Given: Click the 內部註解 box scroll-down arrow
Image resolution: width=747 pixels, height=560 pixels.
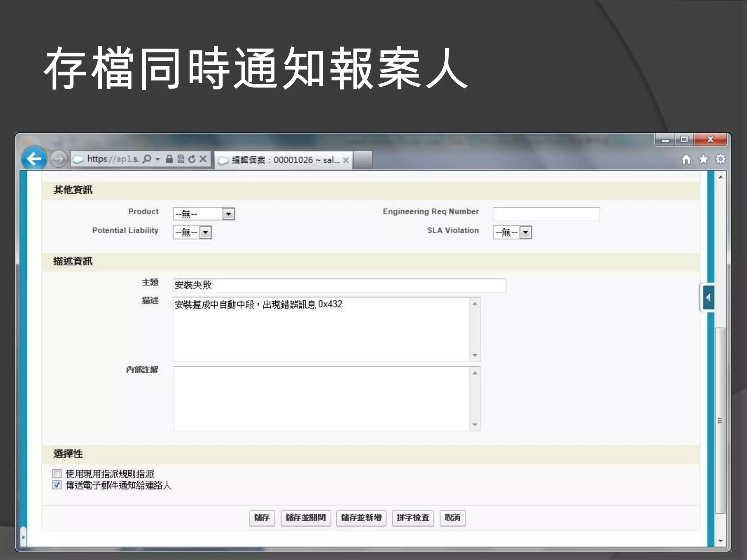Looking at the screenshot, I should (x=475, y=424).
